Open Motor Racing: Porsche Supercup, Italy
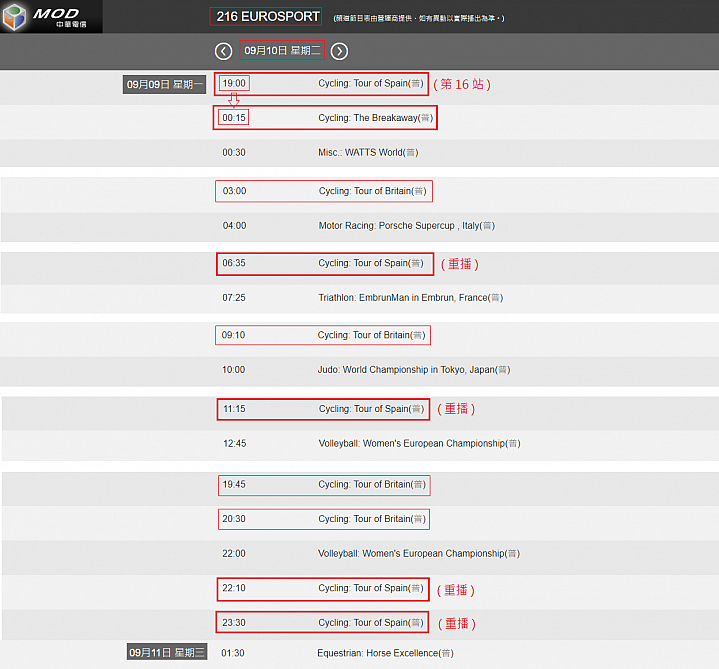This screenshot has width=719, height=669. [x=407, y=226]
